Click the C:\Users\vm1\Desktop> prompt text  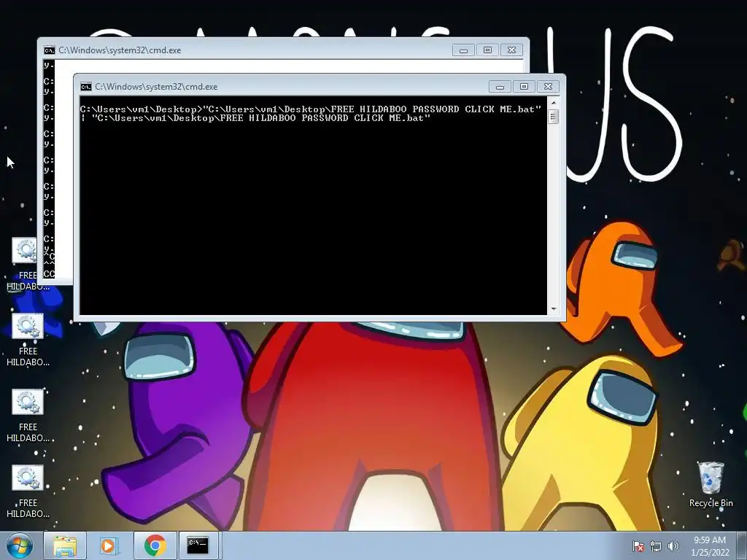pyautogui.click(x=141, y=109)
